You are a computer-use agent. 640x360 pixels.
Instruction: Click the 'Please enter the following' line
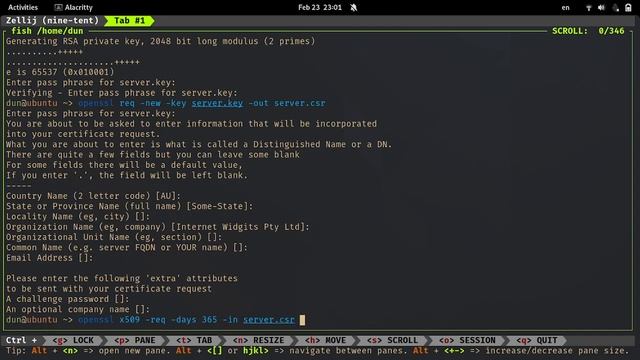122,278
